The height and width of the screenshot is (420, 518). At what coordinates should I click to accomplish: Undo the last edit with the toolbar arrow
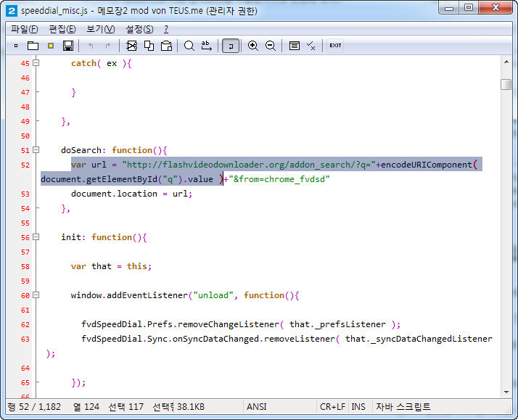91,46
